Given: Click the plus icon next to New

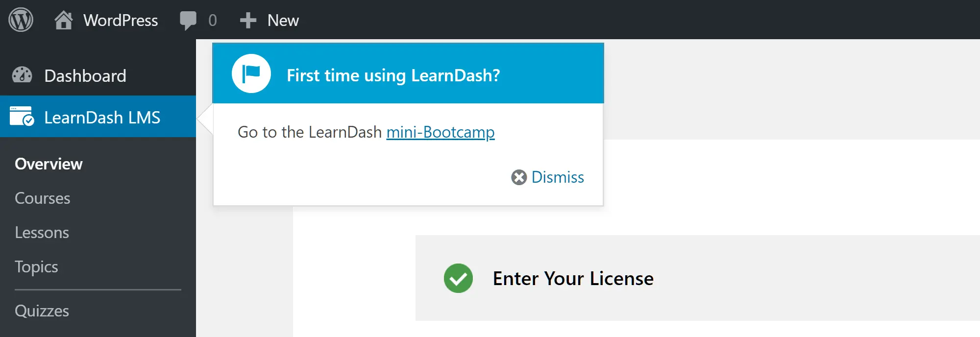Looking at the screenshot, I should point(248,20).
